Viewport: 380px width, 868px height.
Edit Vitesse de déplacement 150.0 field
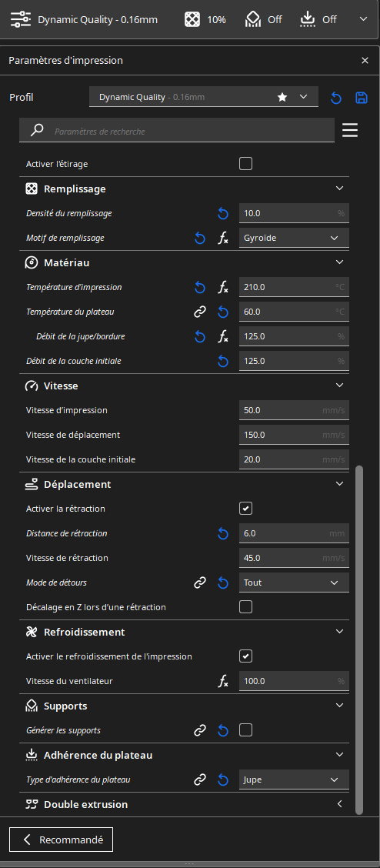(294, 435)
